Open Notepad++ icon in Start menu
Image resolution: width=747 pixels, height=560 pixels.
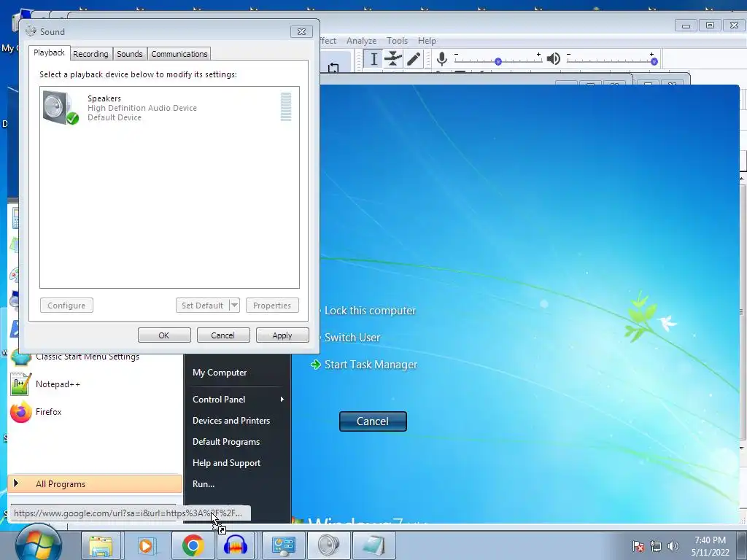(20, 384)
